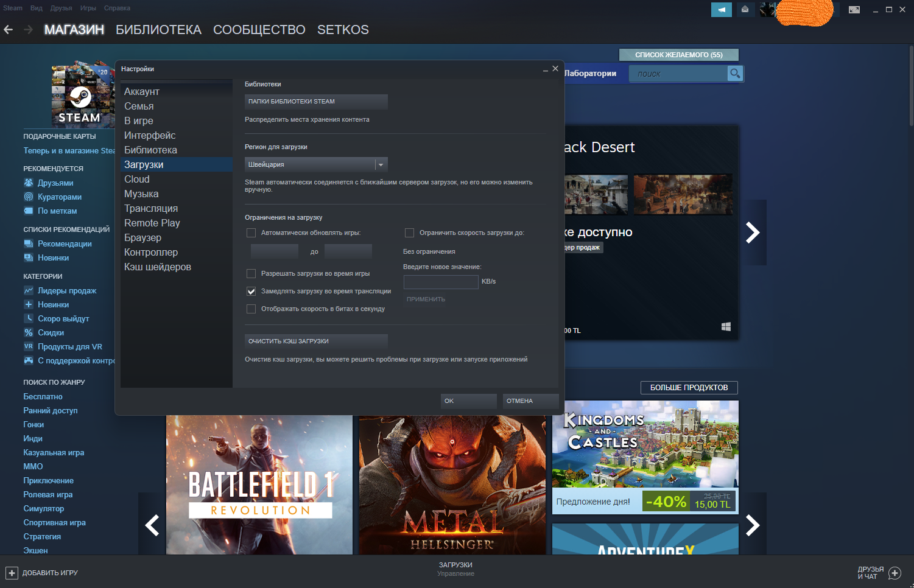Viewport: 914px width, 588px height.
Task: Open the auto-update start time dropdown
Action: [x=275, y=251]
